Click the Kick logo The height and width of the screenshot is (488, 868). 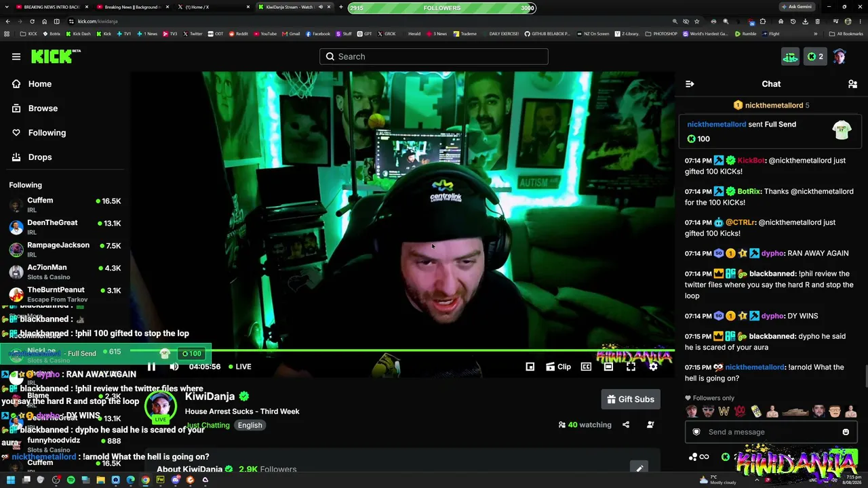pyautogui.click(x=53, y=57)
